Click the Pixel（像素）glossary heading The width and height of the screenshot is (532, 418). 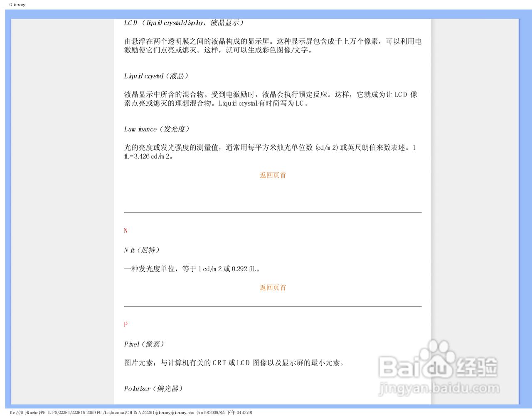[143, 344]
